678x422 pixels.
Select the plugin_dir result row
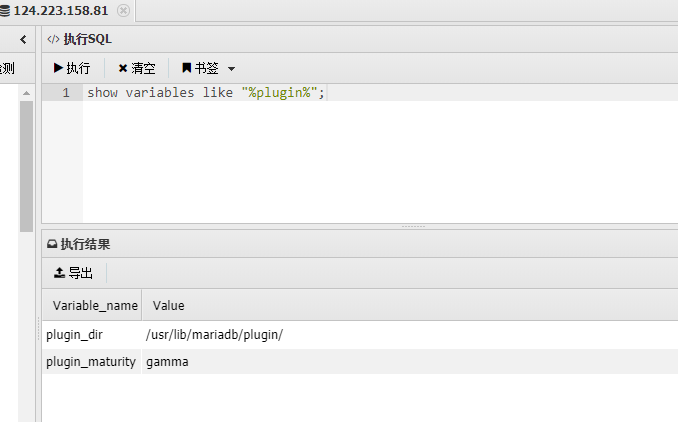(x=360, y=335)
